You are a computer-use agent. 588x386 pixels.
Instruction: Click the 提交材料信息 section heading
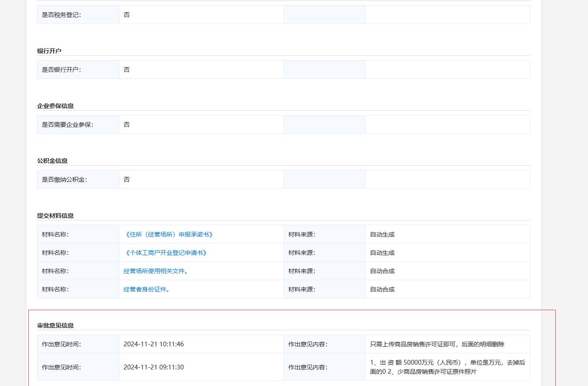coord(55,216)
